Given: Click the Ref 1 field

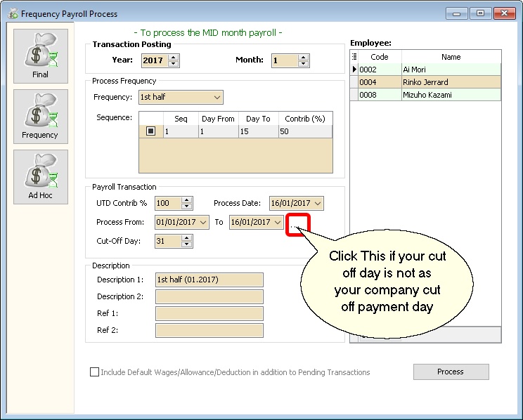Looking at the screenshot, I should point(209,314).
